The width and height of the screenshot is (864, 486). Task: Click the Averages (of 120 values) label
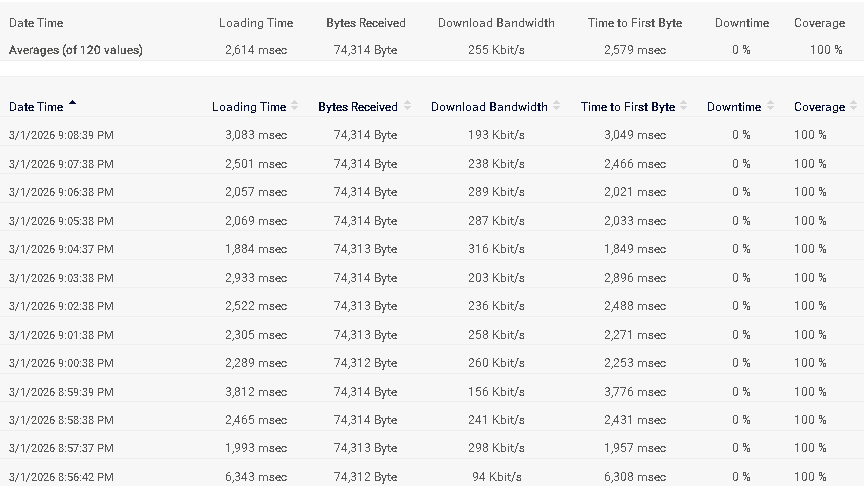tap(75, 50)
